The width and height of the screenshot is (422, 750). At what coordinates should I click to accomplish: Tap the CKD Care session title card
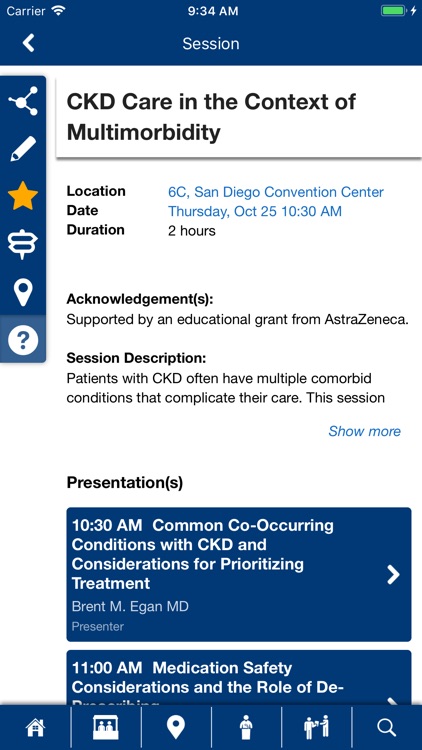tap(239, 117)
